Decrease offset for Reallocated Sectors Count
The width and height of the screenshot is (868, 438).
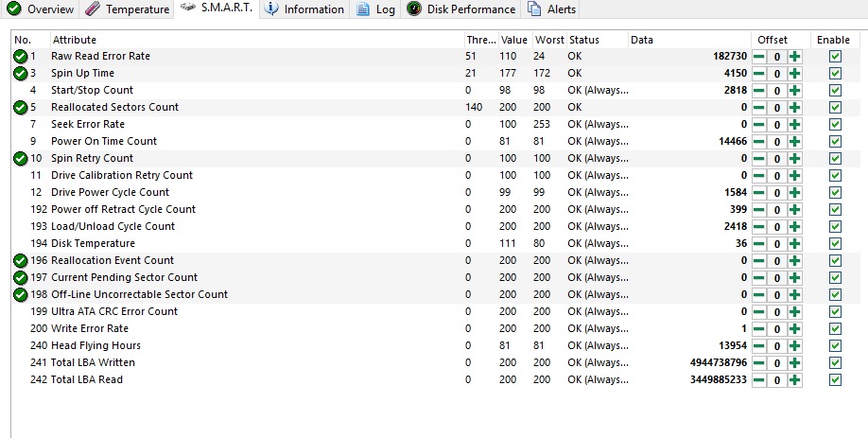tap(759, 108)
